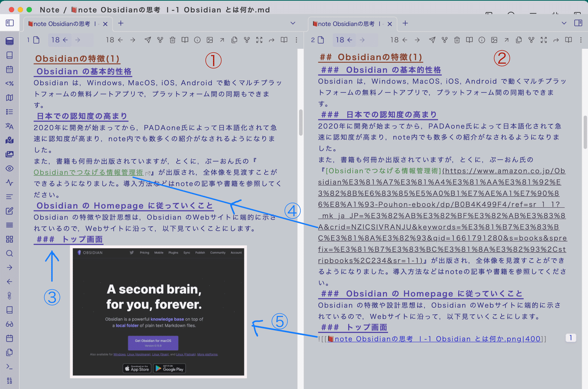Toggle reading view book icon in right pane
The image size is (588, 389).
coord(569,40)
